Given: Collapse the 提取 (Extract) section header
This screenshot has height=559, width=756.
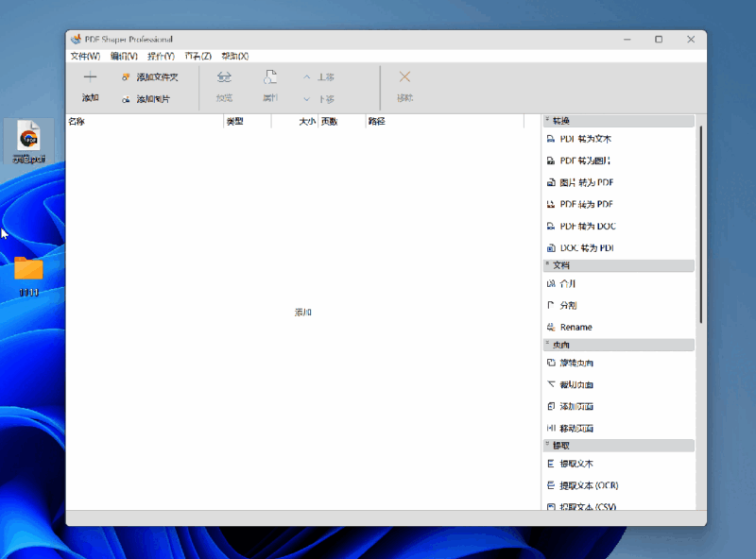Looking at the screenshot, I should click(619, 446).
